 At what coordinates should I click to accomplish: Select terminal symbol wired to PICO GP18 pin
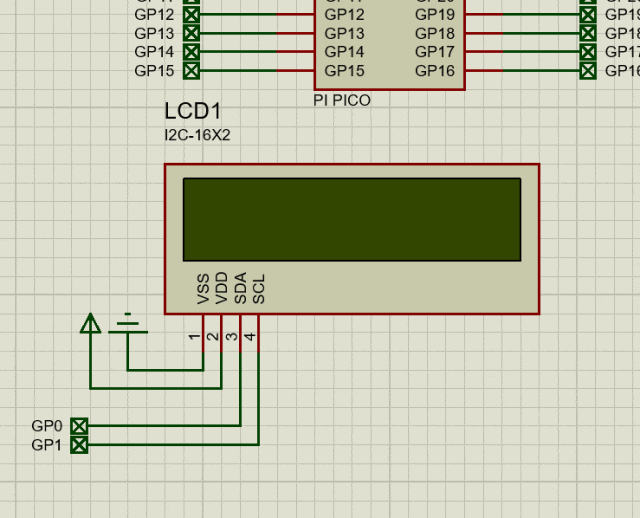click(x=588, y=33)
